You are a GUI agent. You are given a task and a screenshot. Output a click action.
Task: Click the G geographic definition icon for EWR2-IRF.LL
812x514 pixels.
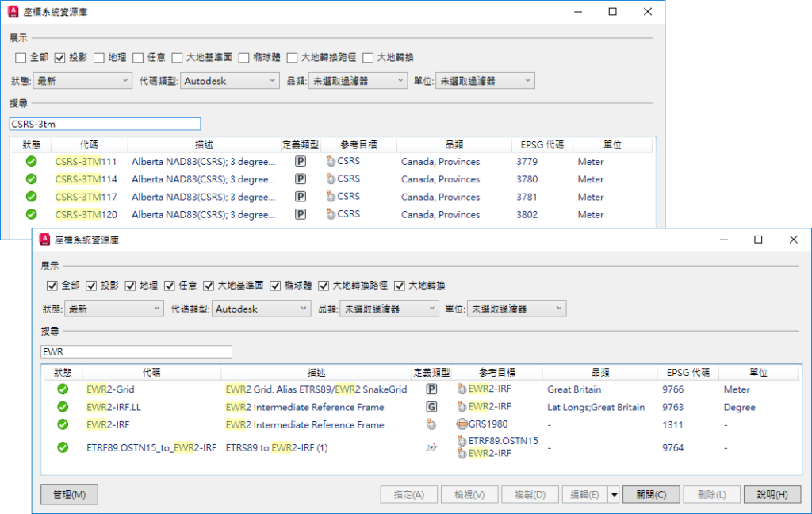pyautogui.click(x=431, y=407)
